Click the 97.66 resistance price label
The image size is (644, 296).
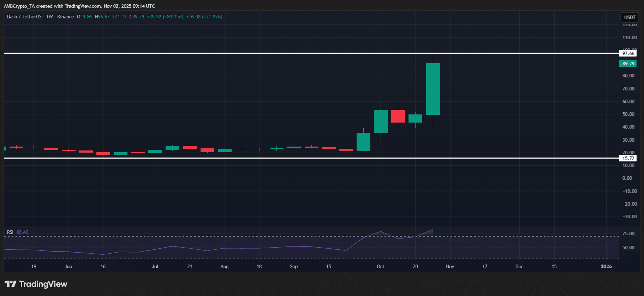tap(628, 53)
